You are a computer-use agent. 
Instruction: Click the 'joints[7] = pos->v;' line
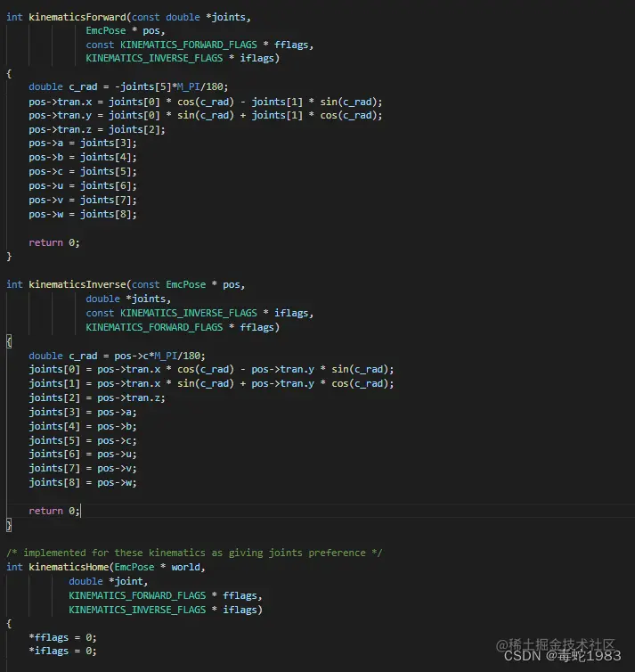83,468
